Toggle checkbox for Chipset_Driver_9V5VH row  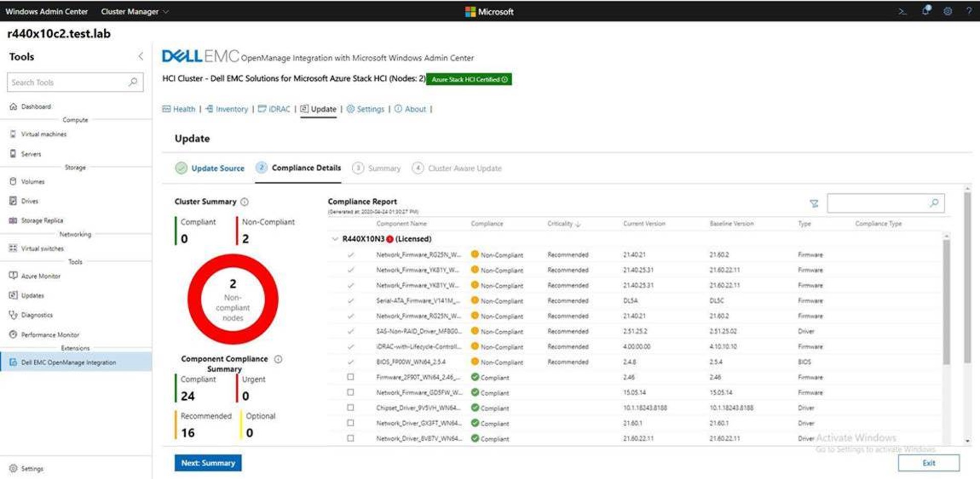pos(350,407)
